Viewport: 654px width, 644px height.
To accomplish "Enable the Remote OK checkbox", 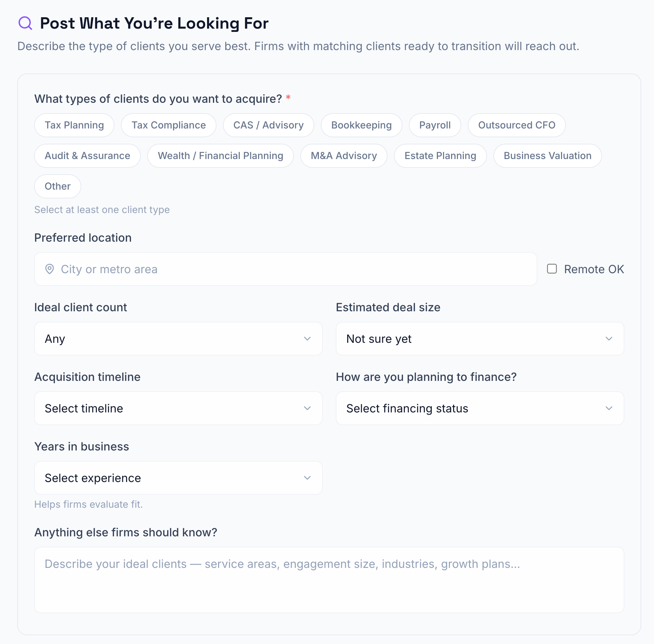I will [552, 269].
